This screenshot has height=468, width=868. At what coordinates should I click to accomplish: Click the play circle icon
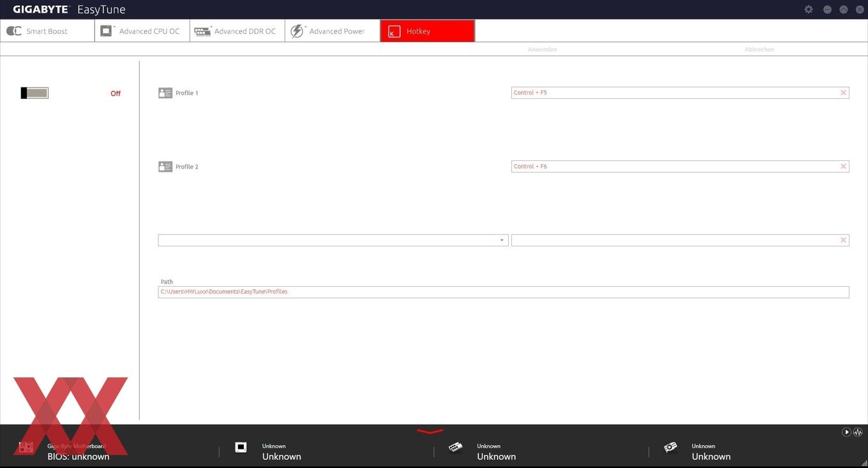click(846, 432)
